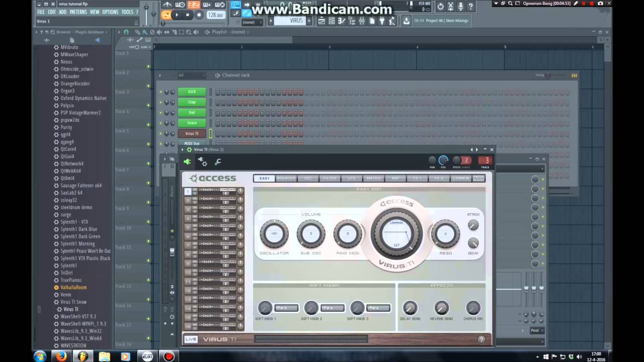Viewport: 644px width, 362px height.
Task: Mute the Snare channel LED
Action: tap(161, 123)
